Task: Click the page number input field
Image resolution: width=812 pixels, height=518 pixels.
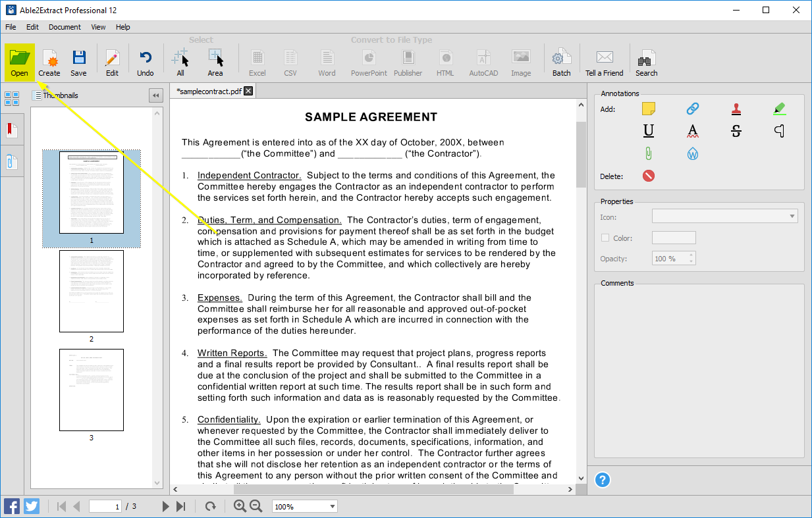Action: [105, 506]
